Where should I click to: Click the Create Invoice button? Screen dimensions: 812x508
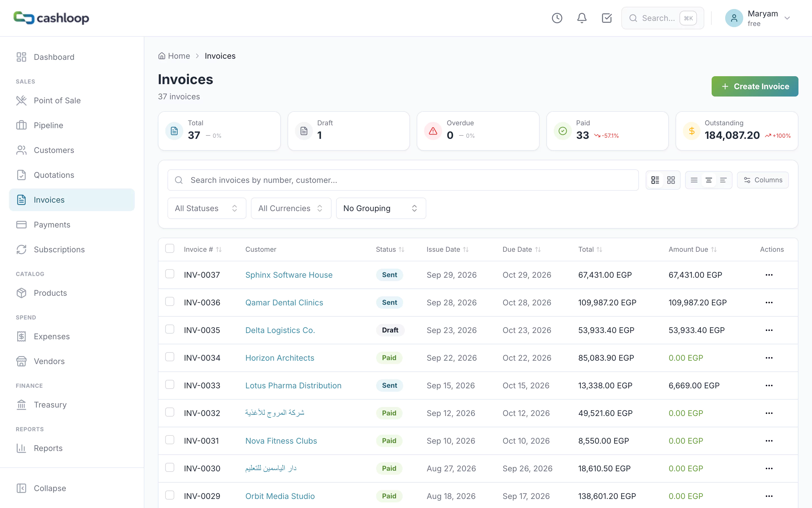click(x=754, y=86)
